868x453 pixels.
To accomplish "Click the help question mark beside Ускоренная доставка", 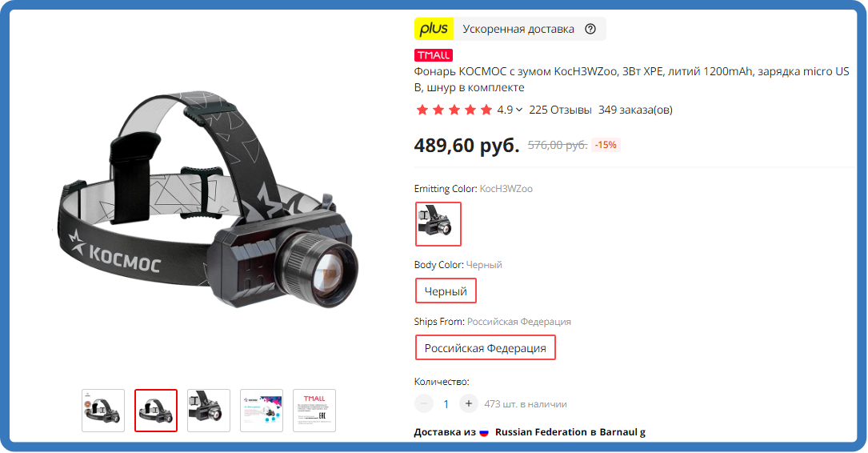I will point(590,29).
